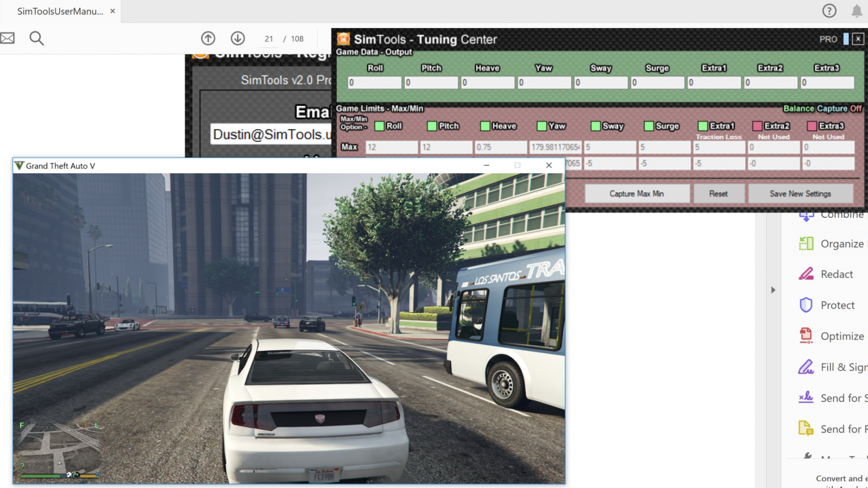Click the Send for Review icon
Viewport: 868px width, 488px height.
806,428
